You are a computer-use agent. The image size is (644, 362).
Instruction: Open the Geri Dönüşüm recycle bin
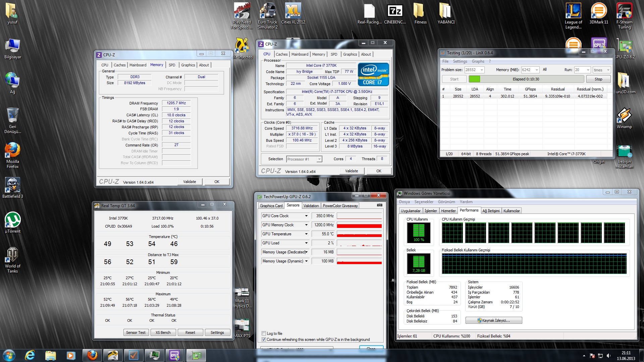tap(12, 121)
